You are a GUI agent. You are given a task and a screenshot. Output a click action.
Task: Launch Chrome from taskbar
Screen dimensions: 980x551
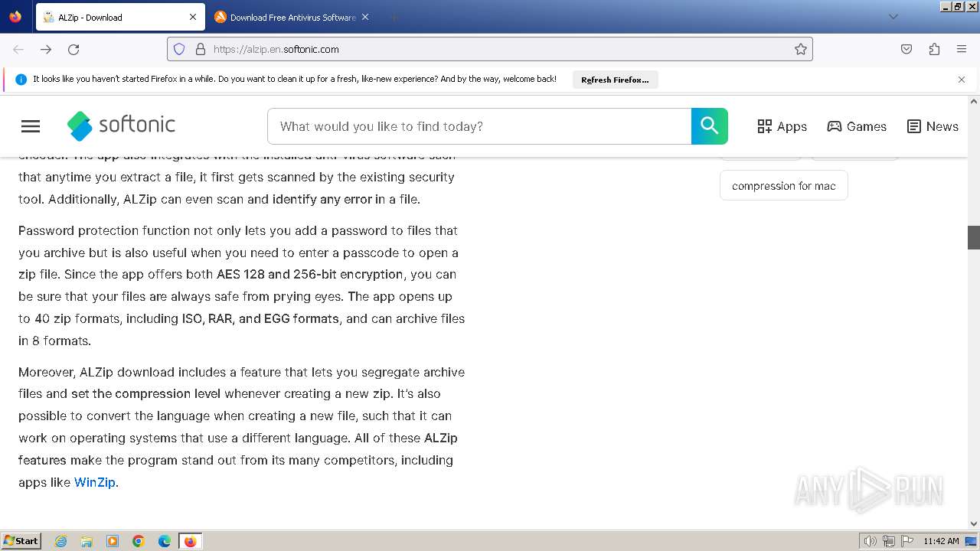(139, 541)
